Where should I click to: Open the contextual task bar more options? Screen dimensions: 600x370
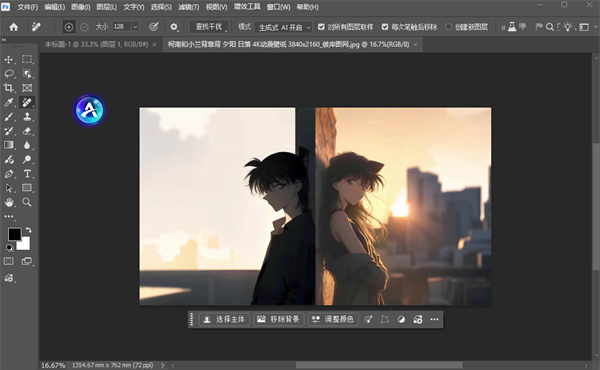coord(434,319)
